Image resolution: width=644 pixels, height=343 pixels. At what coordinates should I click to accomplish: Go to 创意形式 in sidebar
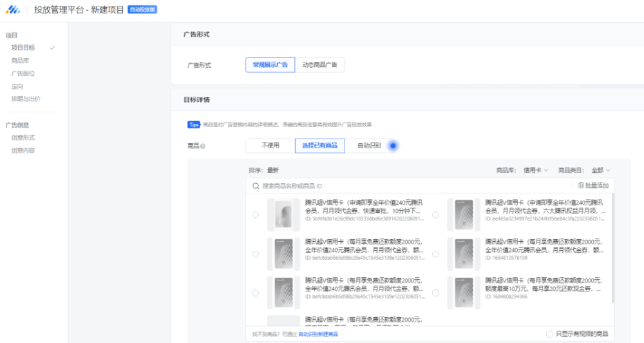click(23, 138)
